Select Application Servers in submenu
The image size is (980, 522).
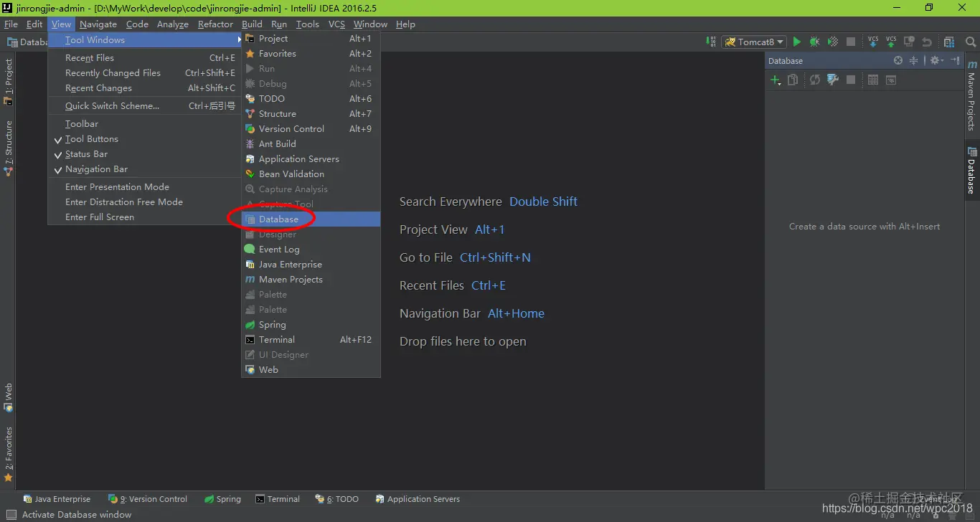coord(311,158)
